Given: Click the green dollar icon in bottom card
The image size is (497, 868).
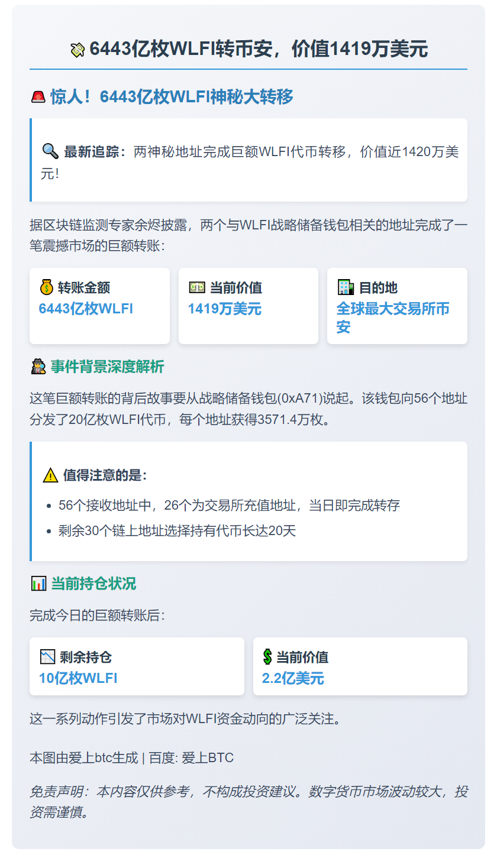Looking at the screenshot, I should point(267,657).
